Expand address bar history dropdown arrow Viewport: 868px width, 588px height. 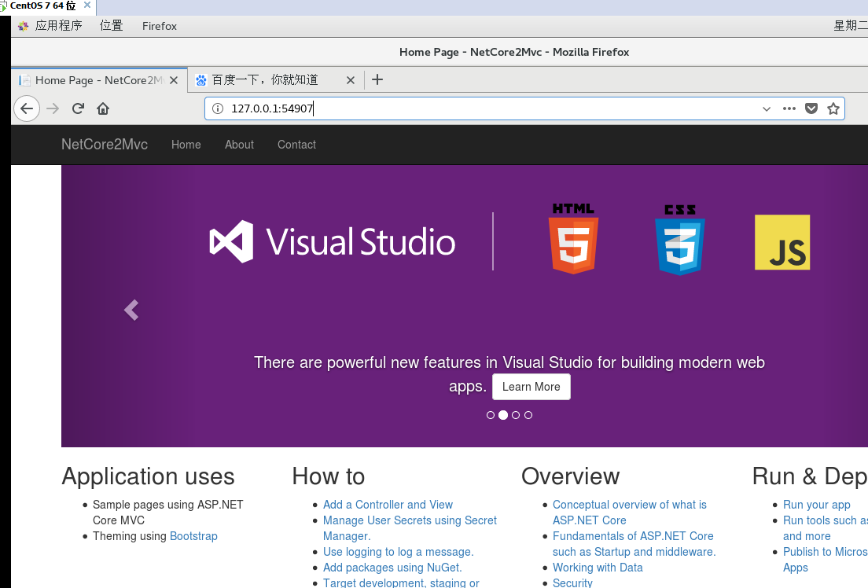766,108
